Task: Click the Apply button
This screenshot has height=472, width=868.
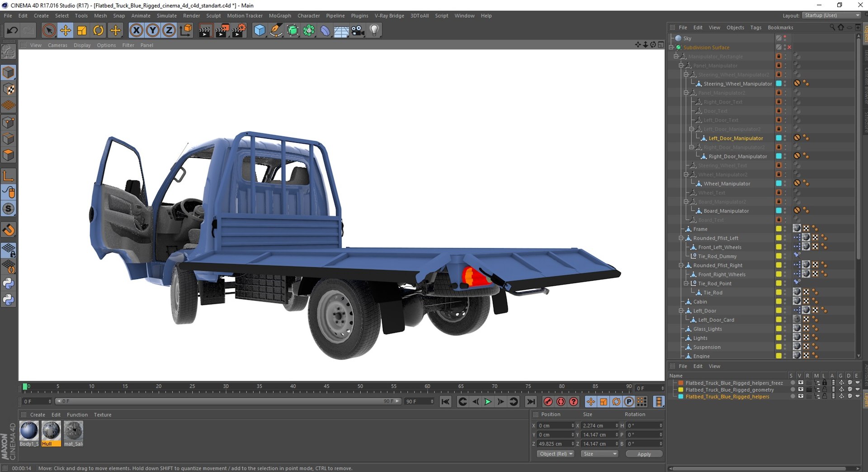Action: 644,454
